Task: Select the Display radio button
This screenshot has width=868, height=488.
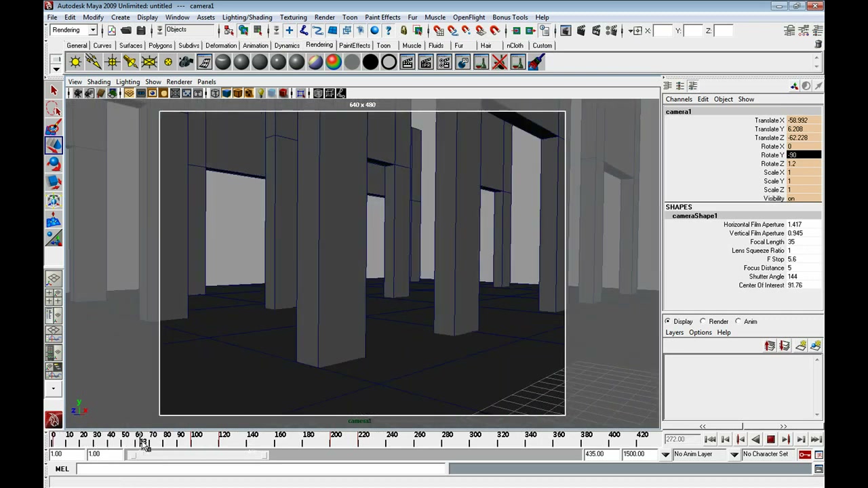Action: pyautogui.click(x=668, y=321)
